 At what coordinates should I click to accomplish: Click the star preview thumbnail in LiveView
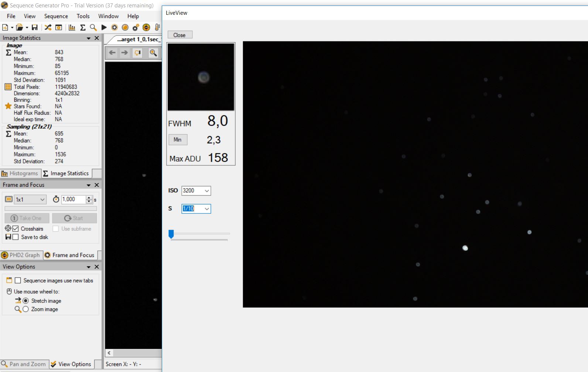click(x=201, y=77)
